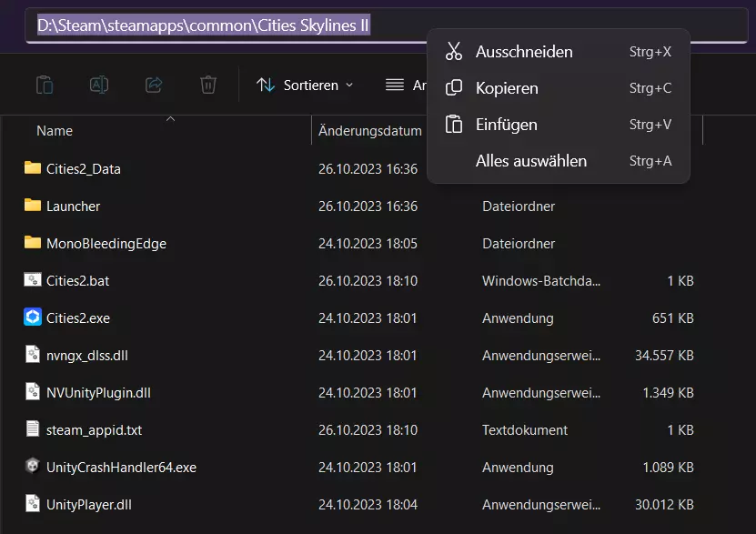Click the paste icon in the toolbar
The width and height of the screenshot is (756, 534).
[x=45, y=85]
